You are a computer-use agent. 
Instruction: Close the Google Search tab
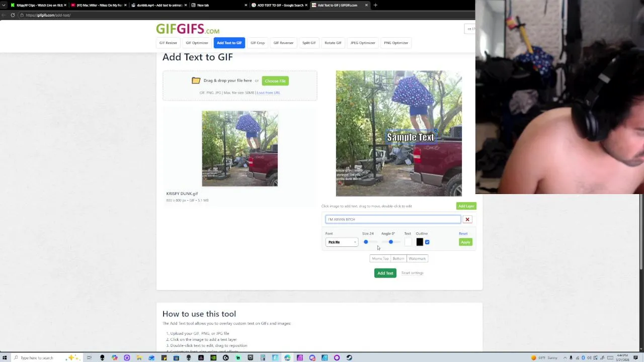(x=306, y=5)
